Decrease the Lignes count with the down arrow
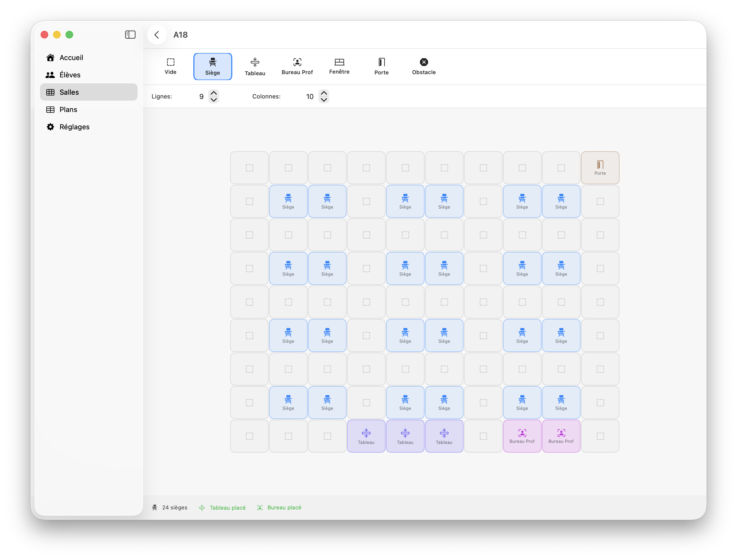The height and width of the screenshot is (560, 737). pyautogui.click(x=214, y=100)
